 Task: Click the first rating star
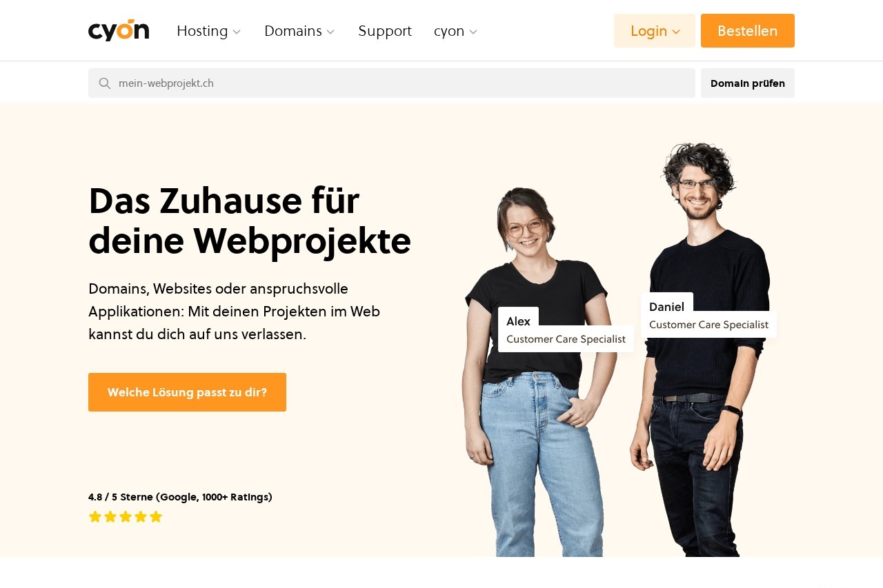click(95, 516)
